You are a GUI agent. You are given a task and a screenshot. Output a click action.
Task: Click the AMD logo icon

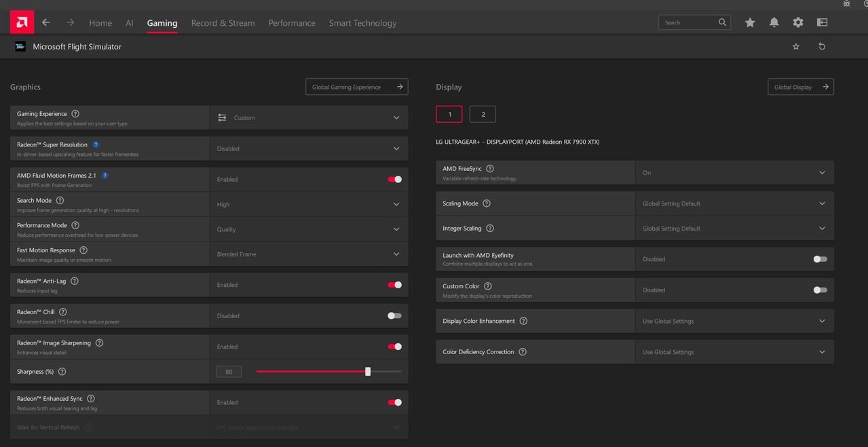coord(22,22)
